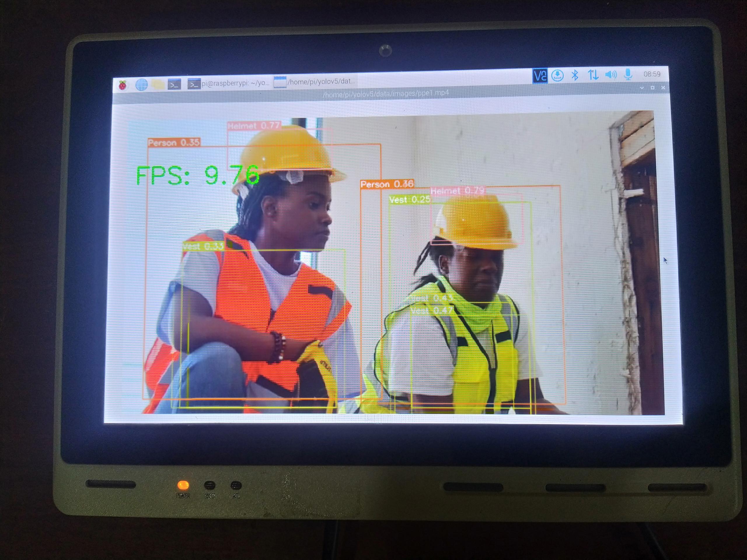
Task: Maximize the ppe1.mp4 detection window
Action: point(652,88)
